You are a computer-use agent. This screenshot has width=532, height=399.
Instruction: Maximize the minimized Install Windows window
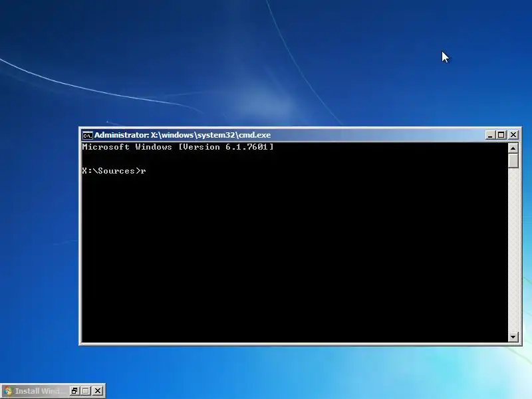click(x=86, y=391)
